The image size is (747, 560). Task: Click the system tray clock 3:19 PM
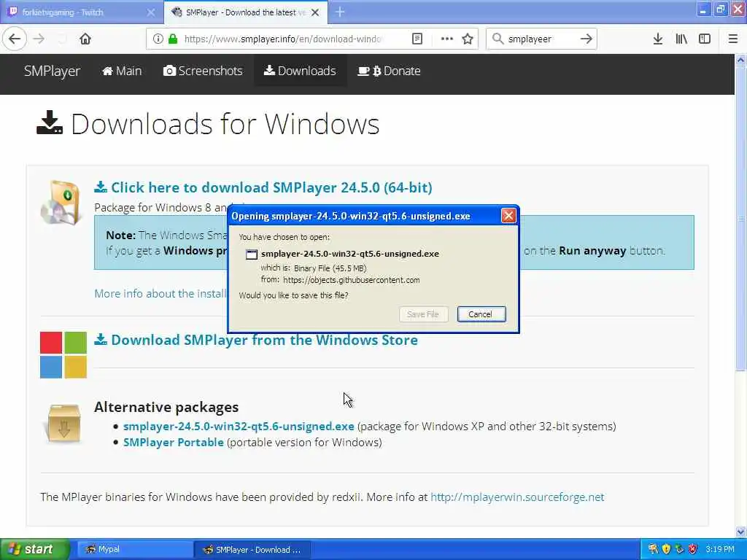tap(720, 549)
